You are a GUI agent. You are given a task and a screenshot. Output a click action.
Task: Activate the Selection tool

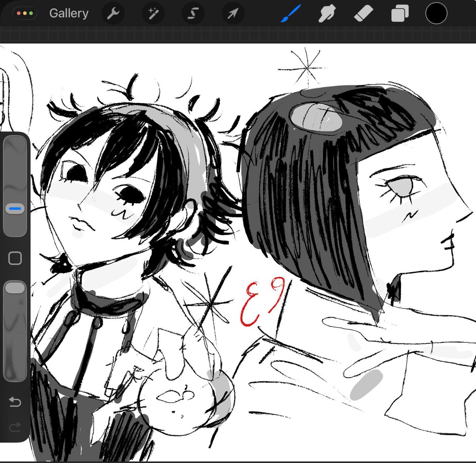(192, 14)
